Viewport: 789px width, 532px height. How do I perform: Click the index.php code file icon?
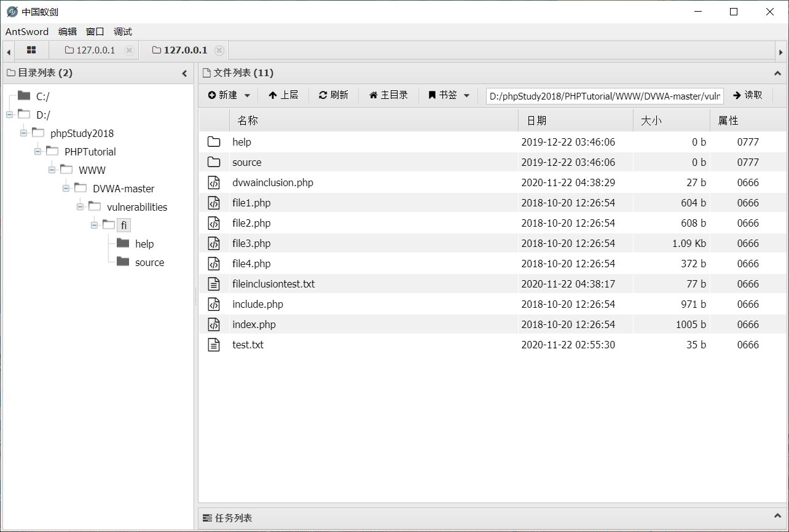click(x=213, y=324)
